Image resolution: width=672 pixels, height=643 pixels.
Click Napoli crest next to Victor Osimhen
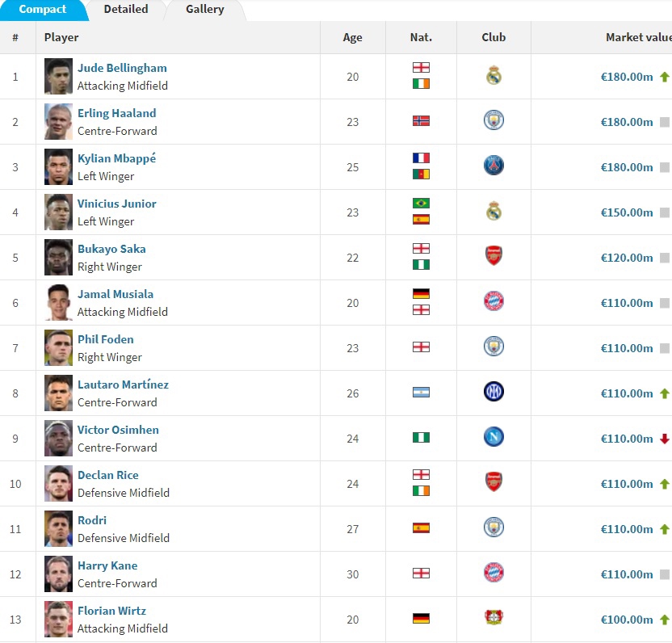click(x=493, y=437)
